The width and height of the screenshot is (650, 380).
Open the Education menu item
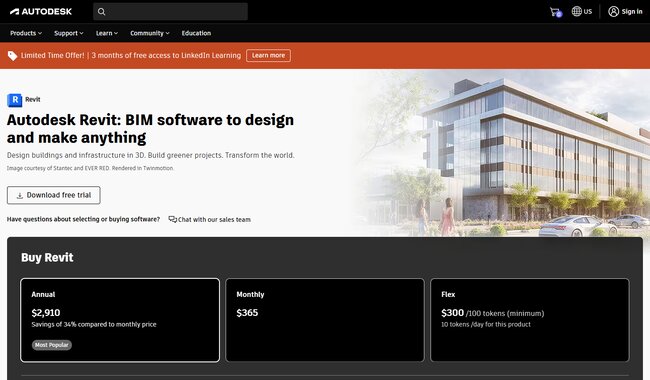(x=196, y=33)
